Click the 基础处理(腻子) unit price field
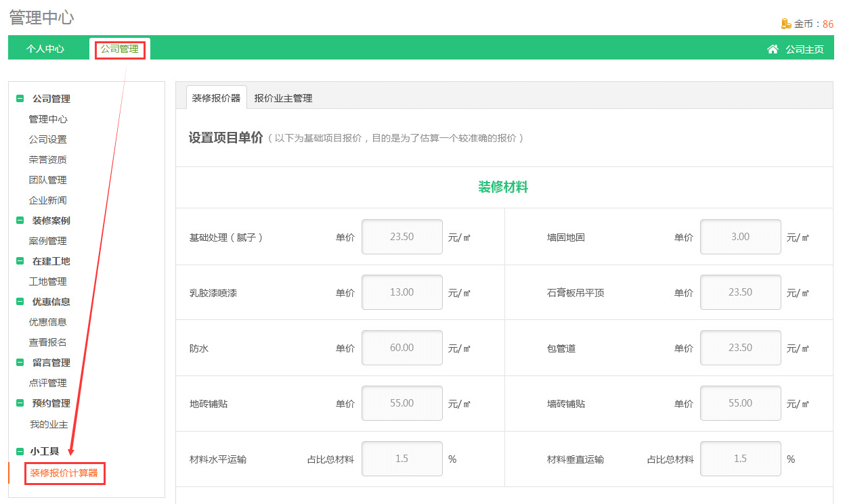 point(402,237)
